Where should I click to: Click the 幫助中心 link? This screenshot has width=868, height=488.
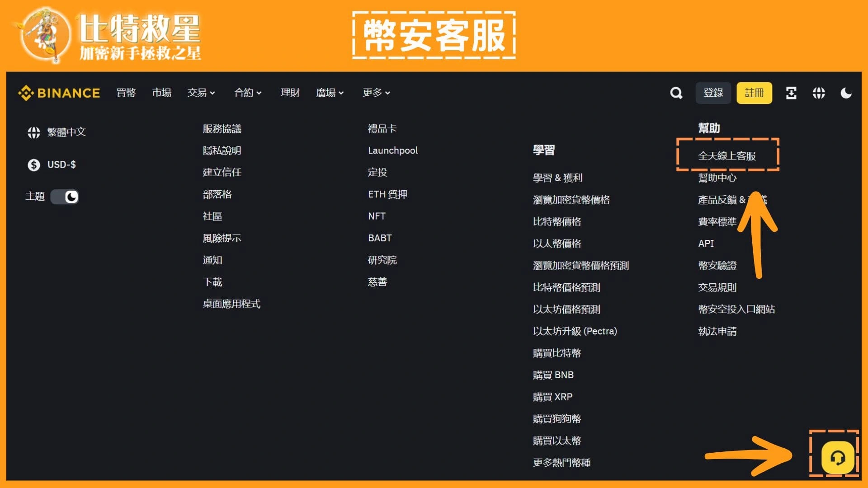[717, 178]
